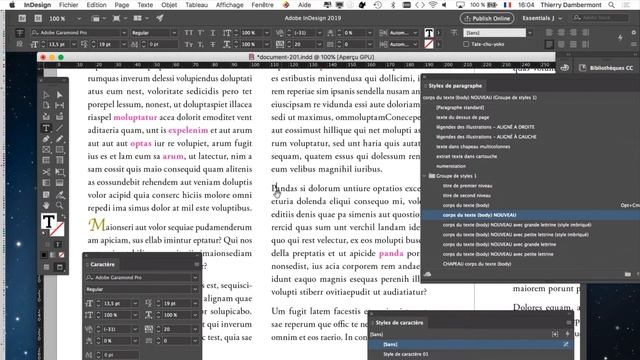
Task: Select the Free Transform tool
Action: pos(60,172)
